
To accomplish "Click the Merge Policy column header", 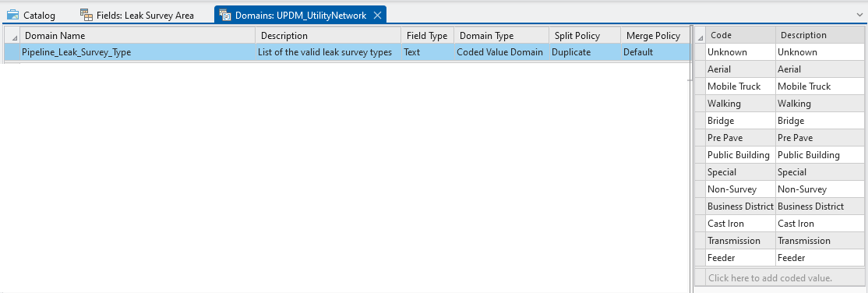I will (655, 35).
